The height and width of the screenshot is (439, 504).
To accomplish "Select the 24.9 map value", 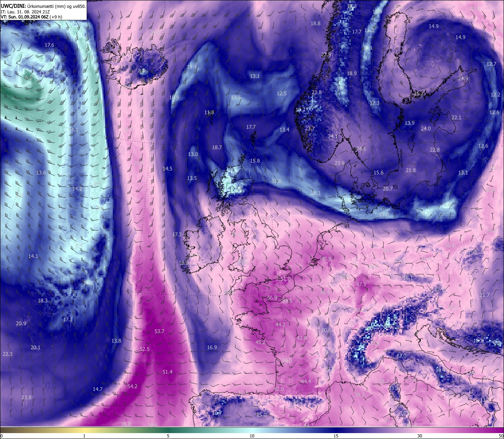I will point(463,79).
